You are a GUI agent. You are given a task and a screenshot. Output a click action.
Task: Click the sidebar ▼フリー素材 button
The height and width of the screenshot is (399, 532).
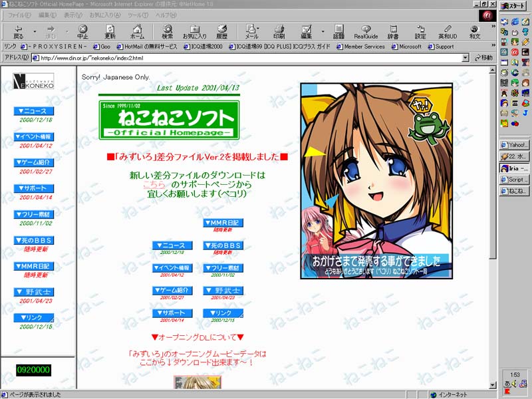(x=34, y=214)
